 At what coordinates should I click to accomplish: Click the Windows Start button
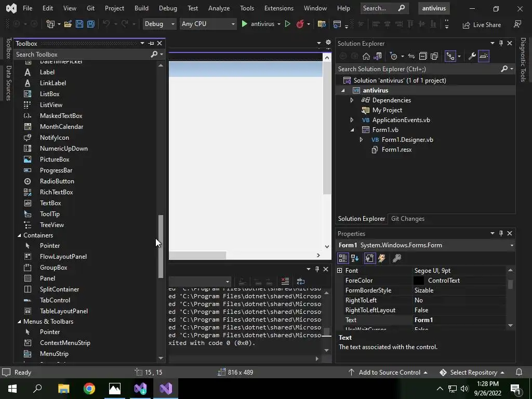click(12, 389)
